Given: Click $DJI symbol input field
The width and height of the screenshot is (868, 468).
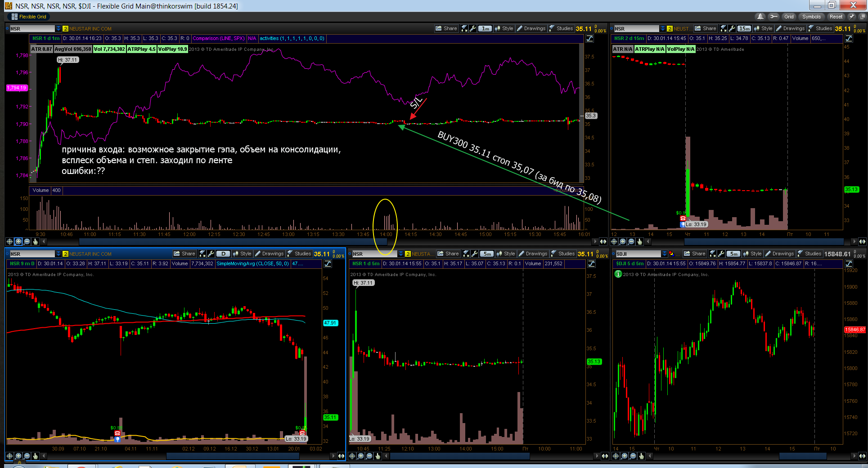Looking at the screenshot, I should (x=638, y=254).
